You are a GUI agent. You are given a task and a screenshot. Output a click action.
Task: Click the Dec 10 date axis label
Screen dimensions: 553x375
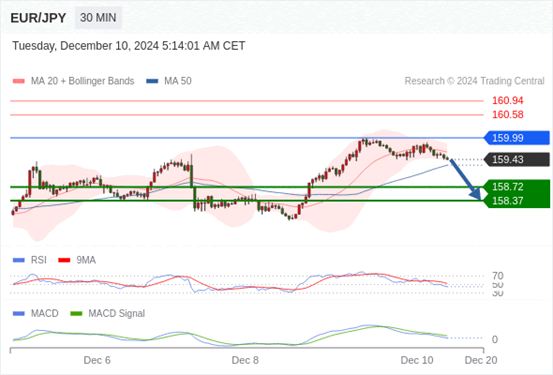[x=417, y=360]
